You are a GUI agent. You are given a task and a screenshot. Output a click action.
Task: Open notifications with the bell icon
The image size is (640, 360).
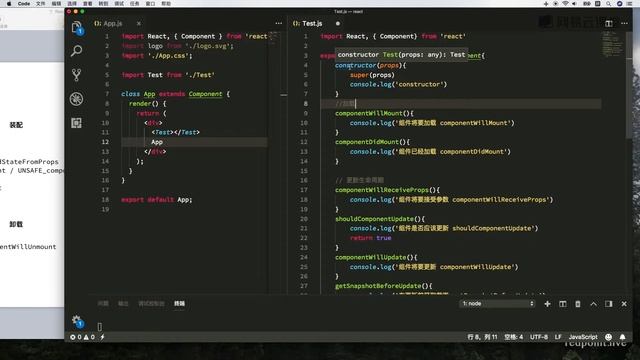pos(622,337)
